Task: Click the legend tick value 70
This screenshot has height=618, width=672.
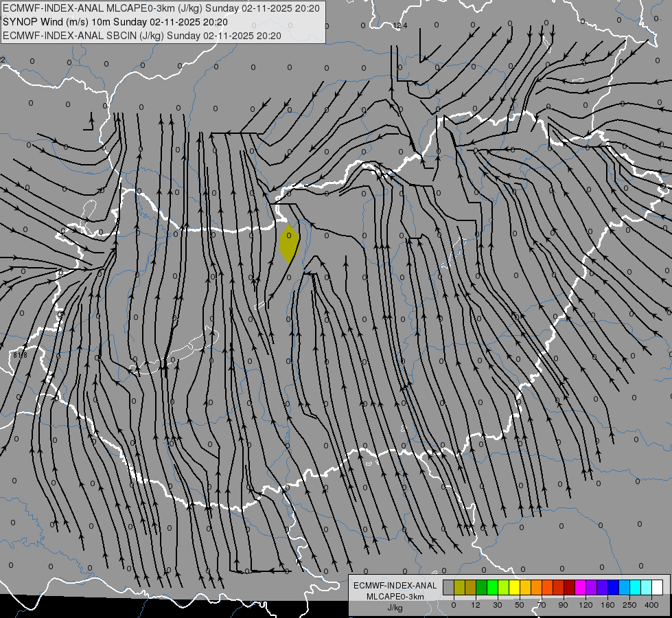Action: [542, 605]
